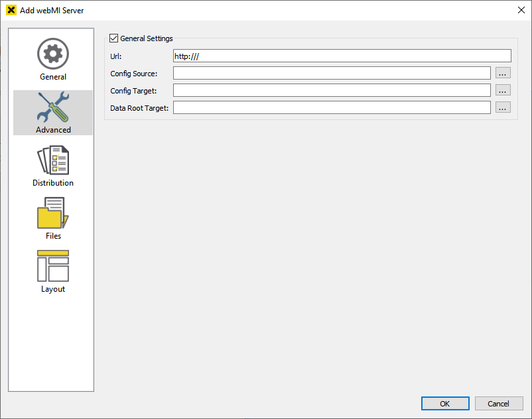The width and height of the screenshot is (532, 419).
Task: Click the "General Settings" group label
Action: coord(147,38)
